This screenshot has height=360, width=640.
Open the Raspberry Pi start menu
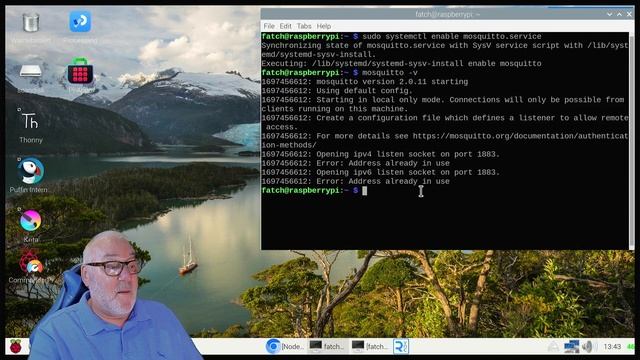pyautogui.click(x=16, y=347)
